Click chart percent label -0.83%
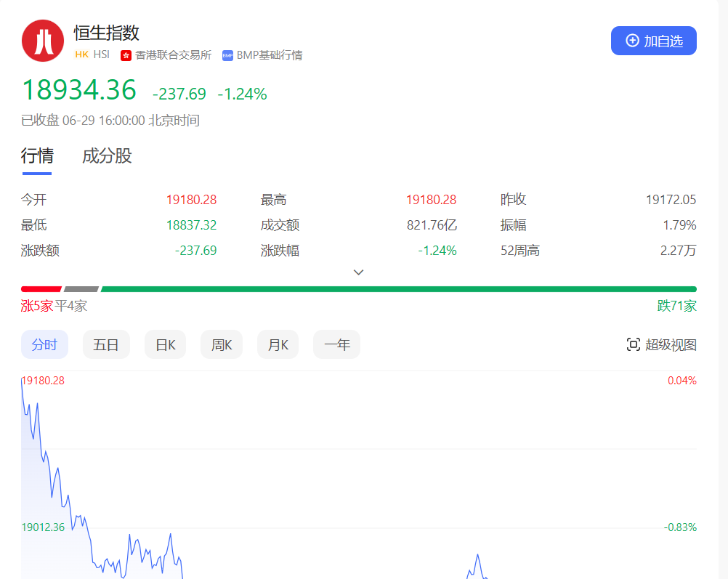Screen dimensions: 728x579 [680, 527]
